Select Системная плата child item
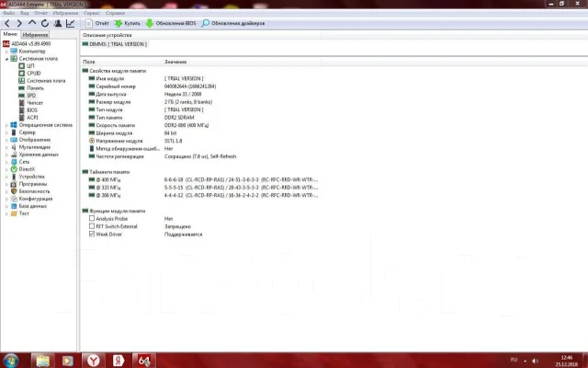The width and height of the screenshot is (588, 368). (46, 81)
